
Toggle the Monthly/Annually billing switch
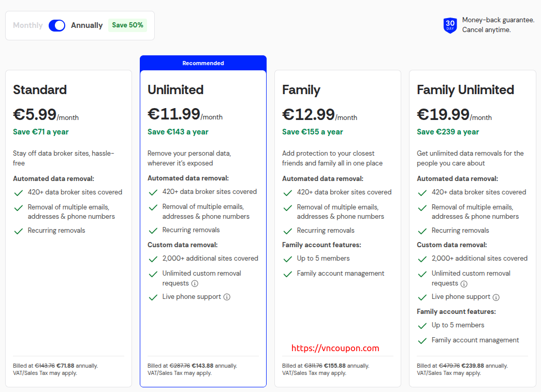tap(57, 25)
